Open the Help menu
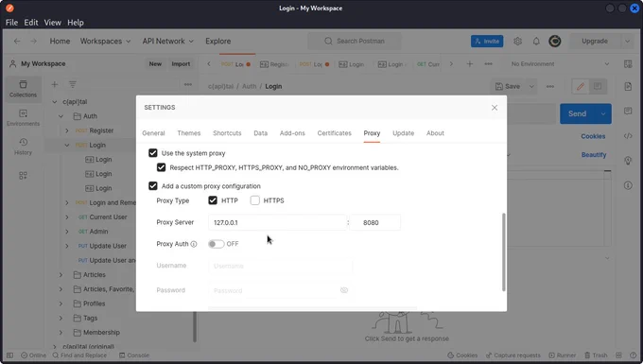 point(76,23)
